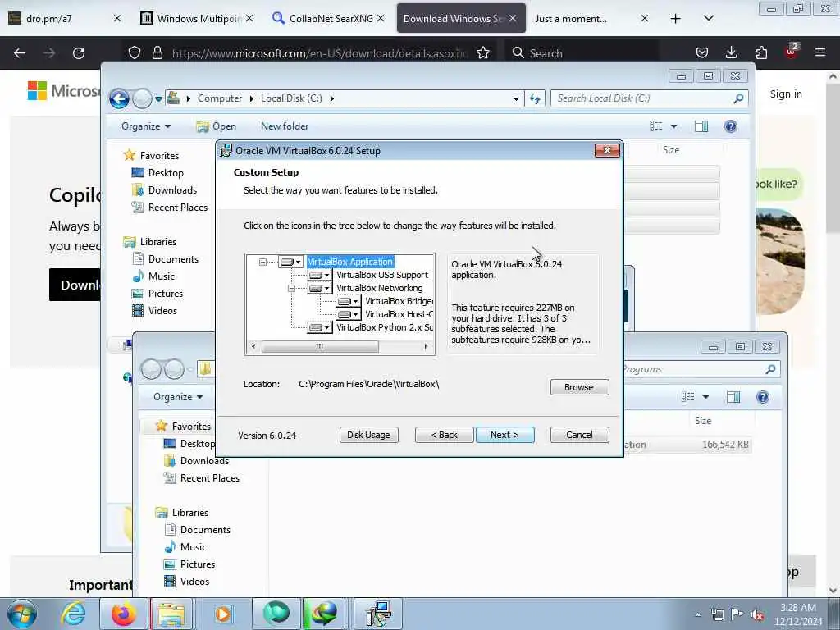Open feature dropdown for VirtualBox Application
The image size is (840, 630).
coord(291,262)
